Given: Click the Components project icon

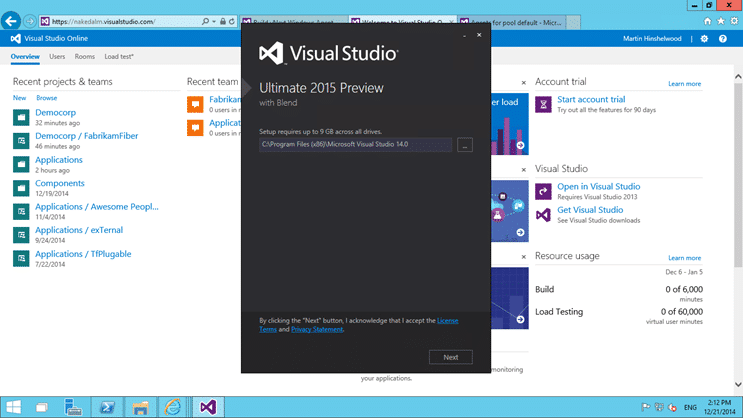Looking at the screenshot, I should [x=21, y=188].
